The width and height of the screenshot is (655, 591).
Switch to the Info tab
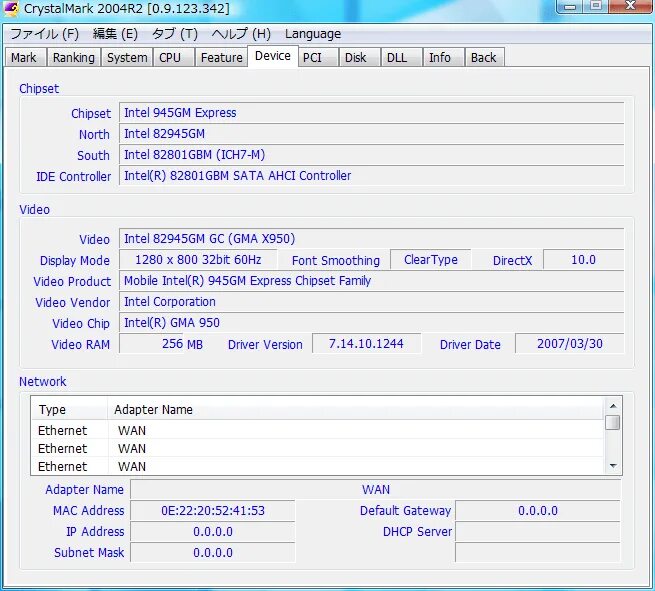coord(443,57)
